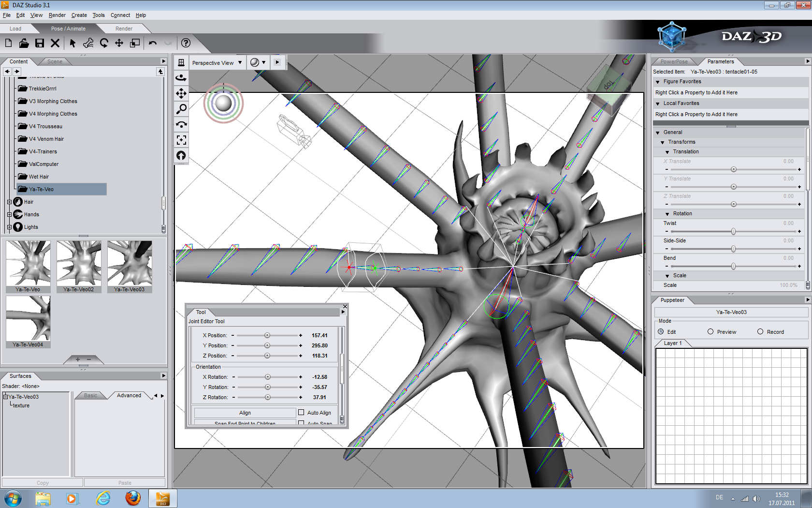Click the Twist rotation slider handle

pos(733,231)
